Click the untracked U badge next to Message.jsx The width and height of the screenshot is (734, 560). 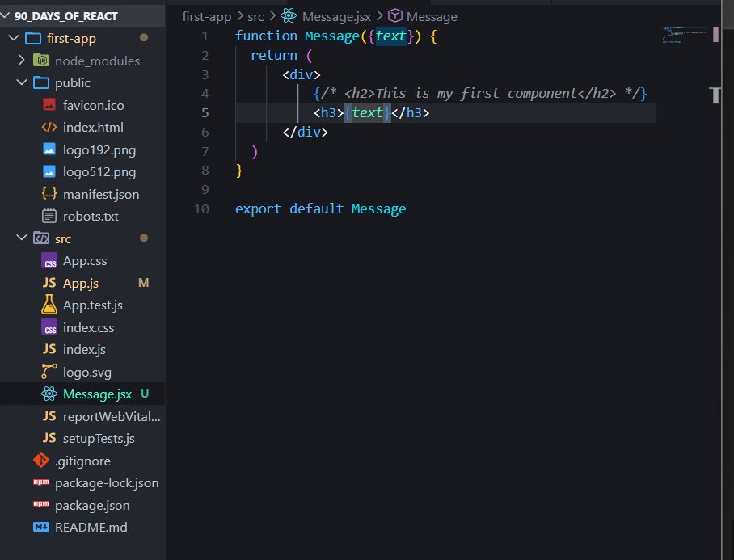pyautogui.click(x=145, y=394)
